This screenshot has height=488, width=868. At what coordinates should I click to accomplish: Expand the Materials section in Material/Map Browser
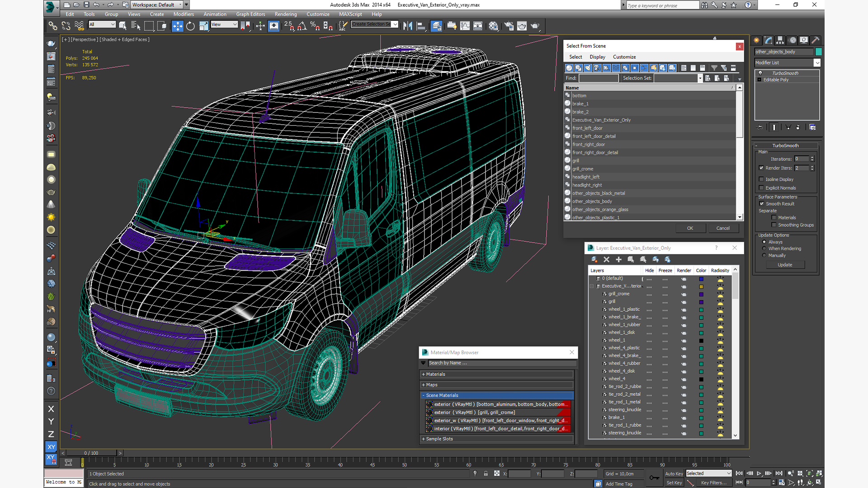497,374
